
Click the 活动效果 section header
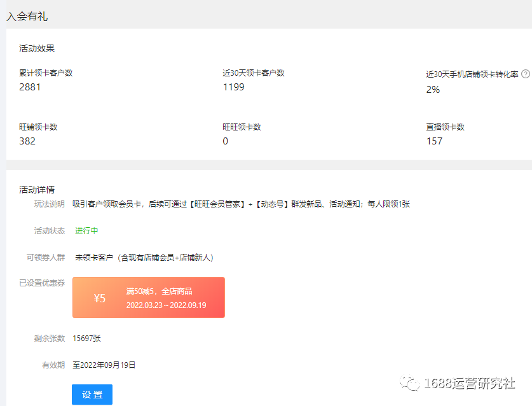tap(36, 48)
